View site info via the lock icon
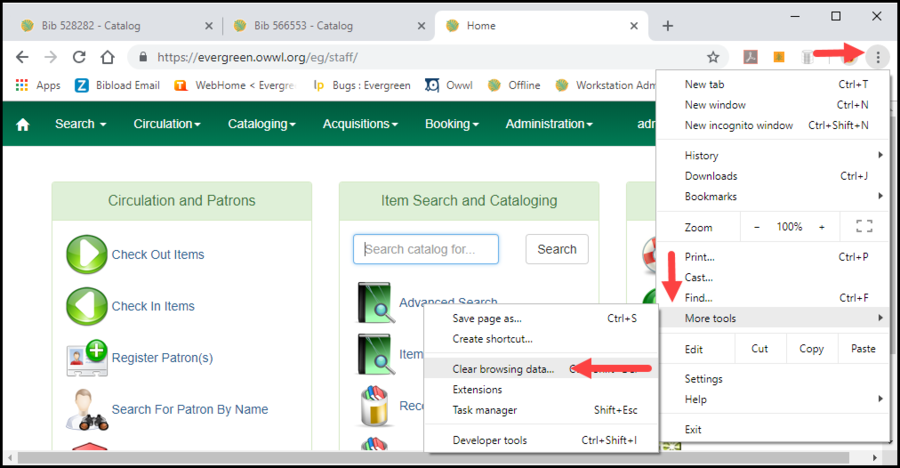900x468 pixels. pyautogui.click(x=143, y=57)
